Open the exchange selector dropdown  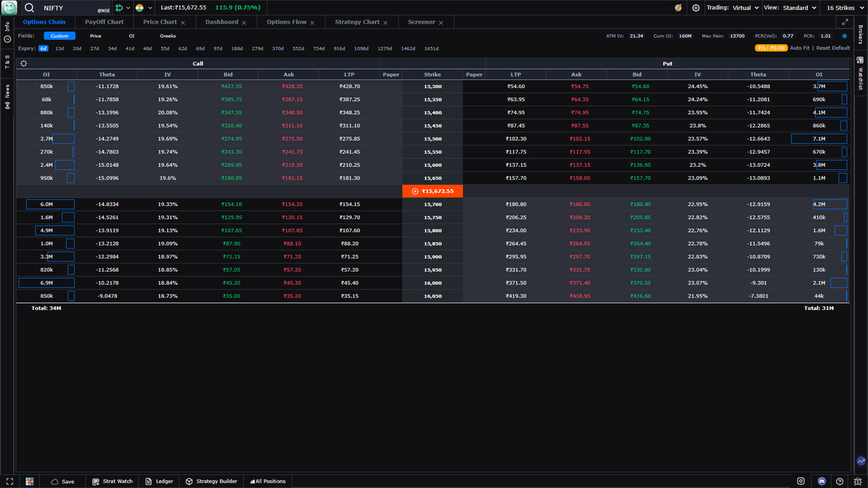[121, 8]
